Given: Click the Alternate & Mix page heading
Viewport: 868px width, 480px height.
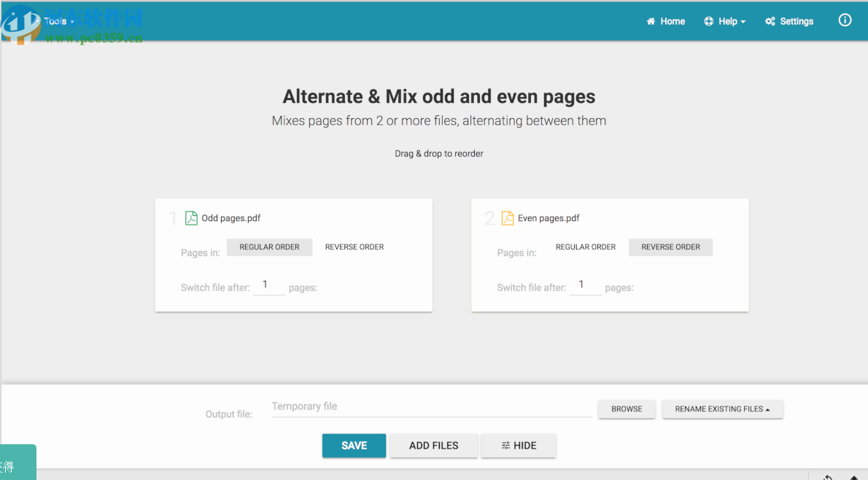Looking at the screenshot, I should (439, 96).
